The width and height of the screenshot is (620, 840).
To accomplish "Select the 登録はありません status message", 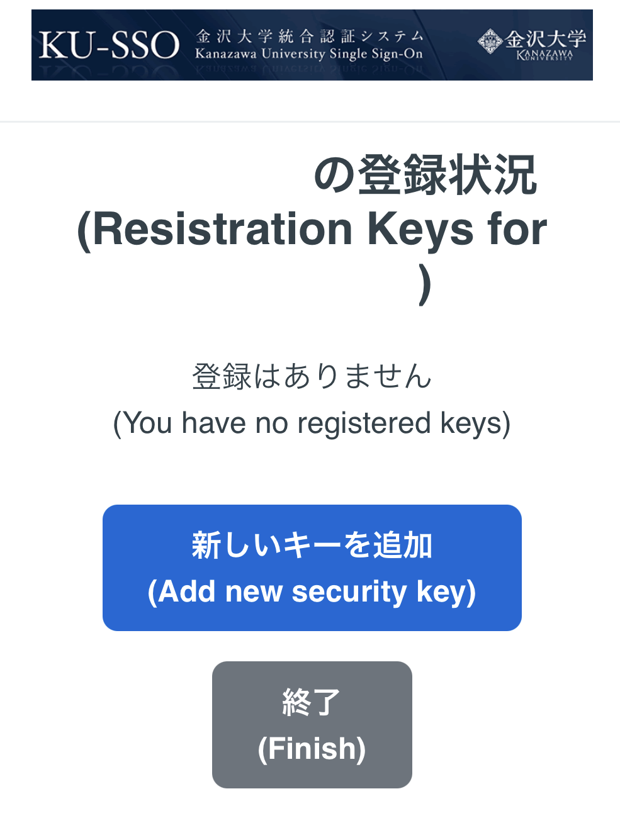I will click(311, 376).
